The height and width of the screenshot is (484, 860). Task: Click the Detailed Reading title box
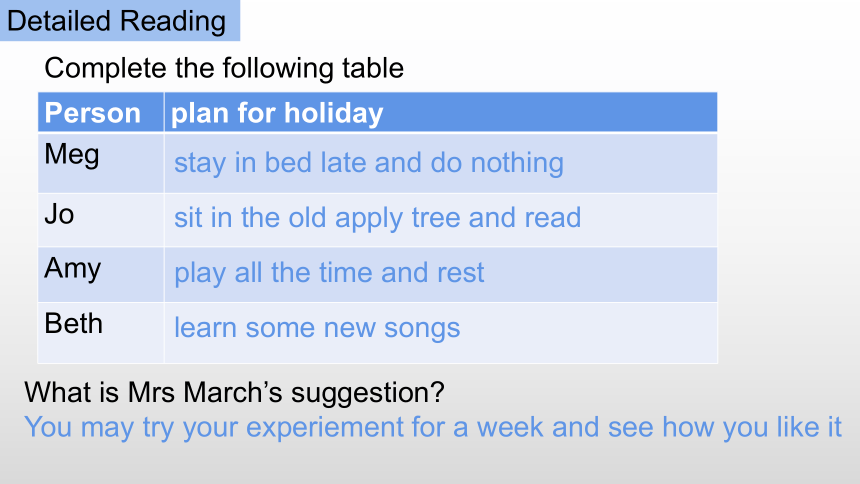(120, 20)
